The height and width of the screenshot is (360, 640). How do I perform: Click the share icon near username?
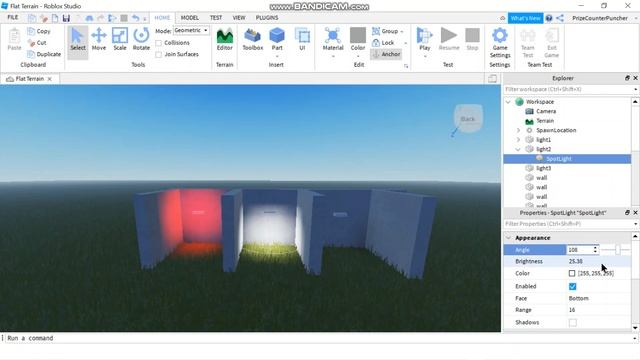[x=560, y=18]
